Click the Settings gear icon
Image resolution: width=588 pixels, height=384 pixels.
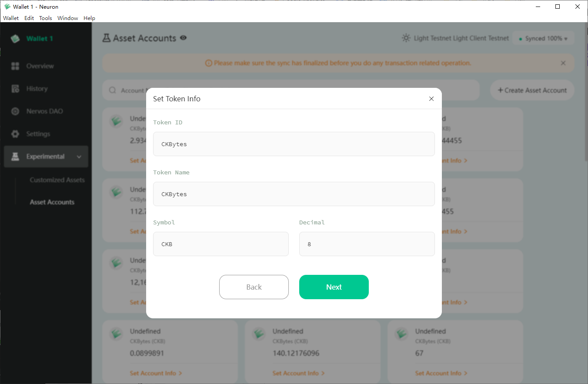tap(15, 134)
